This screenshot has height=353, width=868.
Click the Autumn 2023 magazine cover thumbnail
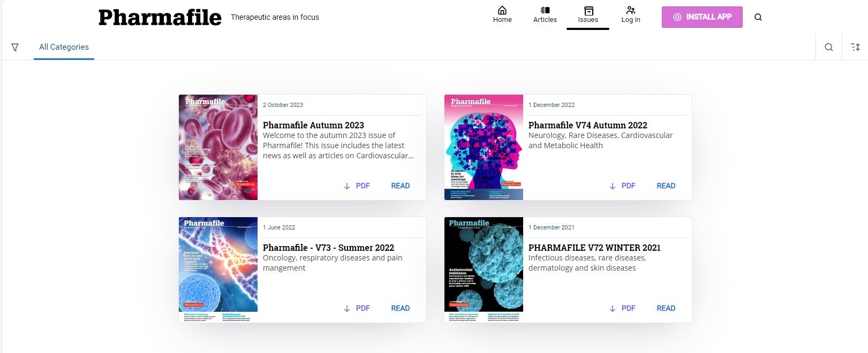click(217, 147)
